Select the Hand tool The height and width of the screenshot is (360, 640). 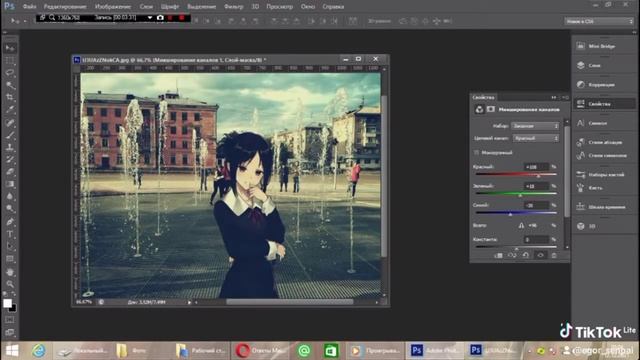10,271
